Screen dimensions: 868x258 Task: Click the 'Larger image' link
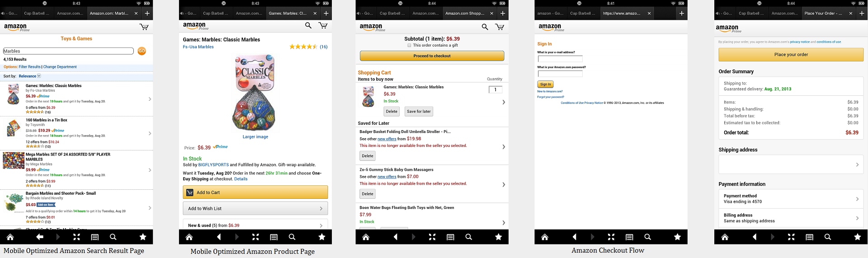click(x=255, y=137)
